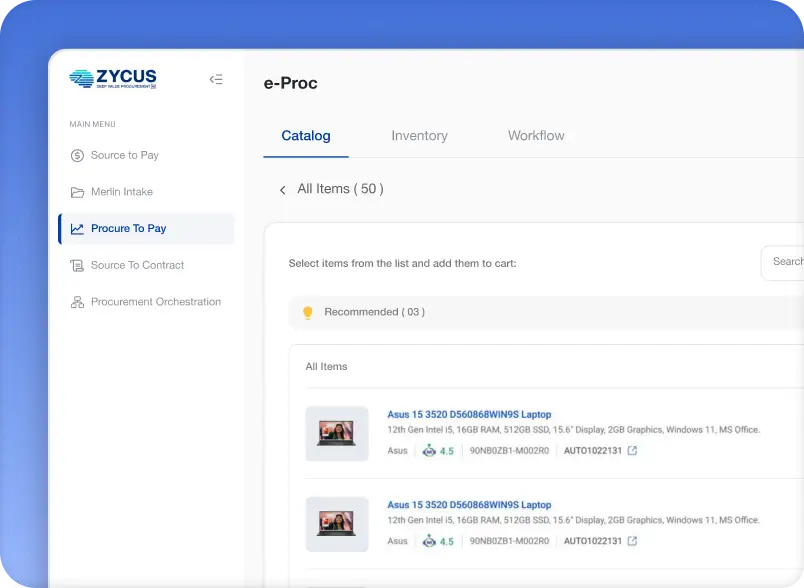804x588 pixels.
Task: Open external link icon for first AUTO1022131
Action: 632,451
